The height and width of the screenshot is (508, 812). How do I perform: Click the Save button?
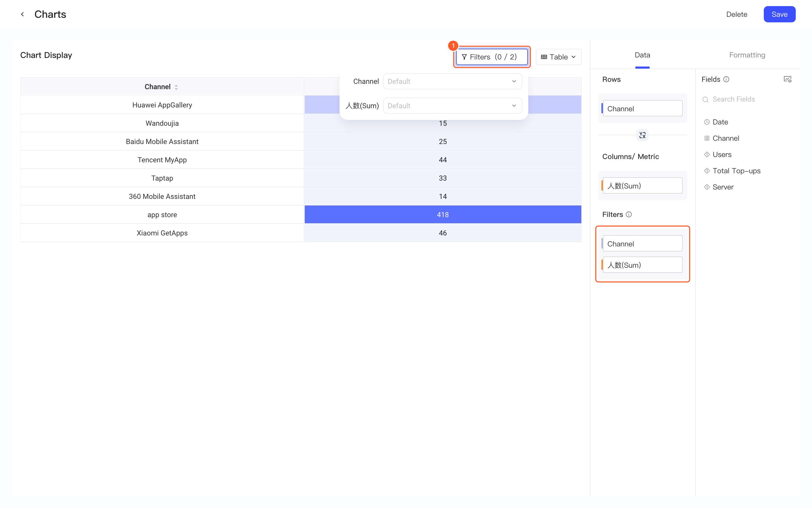[779, 14]
